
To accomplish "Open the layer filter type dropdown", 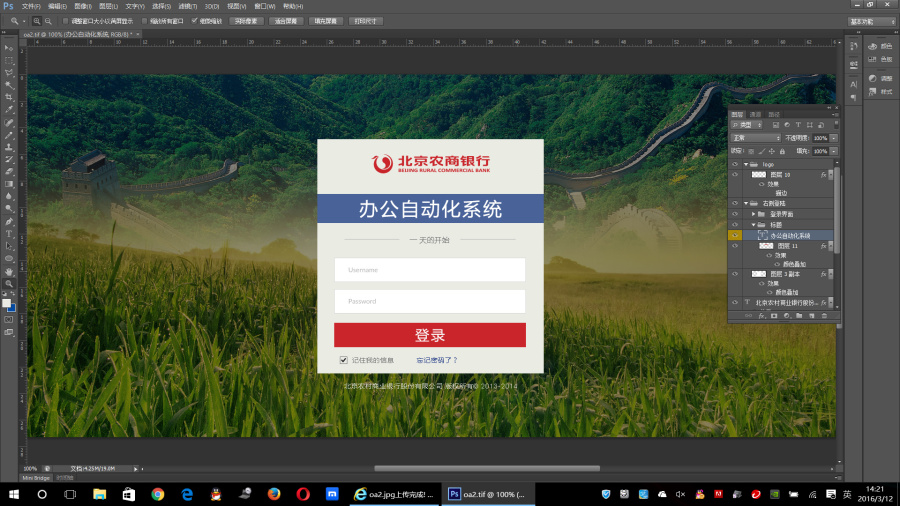I will (746, 125).
